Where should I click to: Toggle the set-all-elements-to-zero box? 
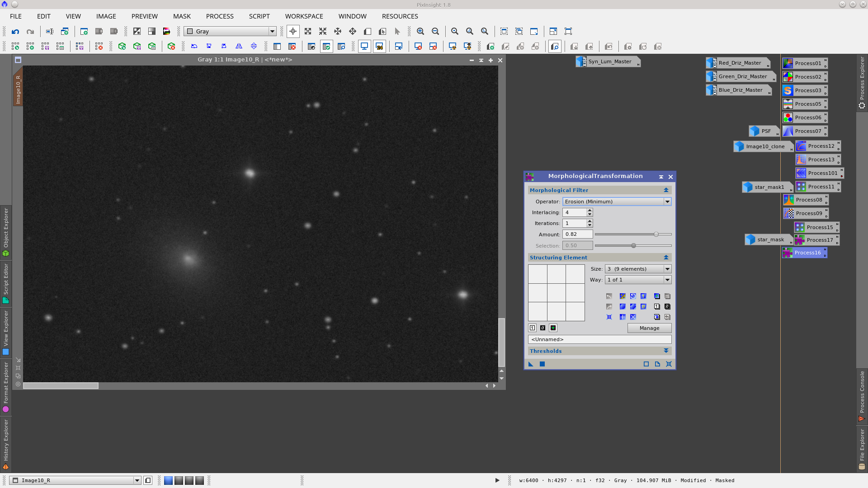[543, 328]
